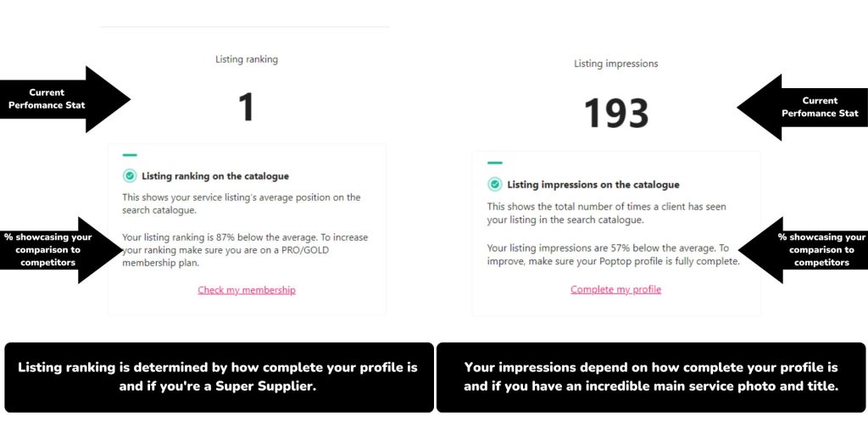Viewport: 868px width, 434px height.
Task: Select the 193 impressions count
Action: coord(616,114)
